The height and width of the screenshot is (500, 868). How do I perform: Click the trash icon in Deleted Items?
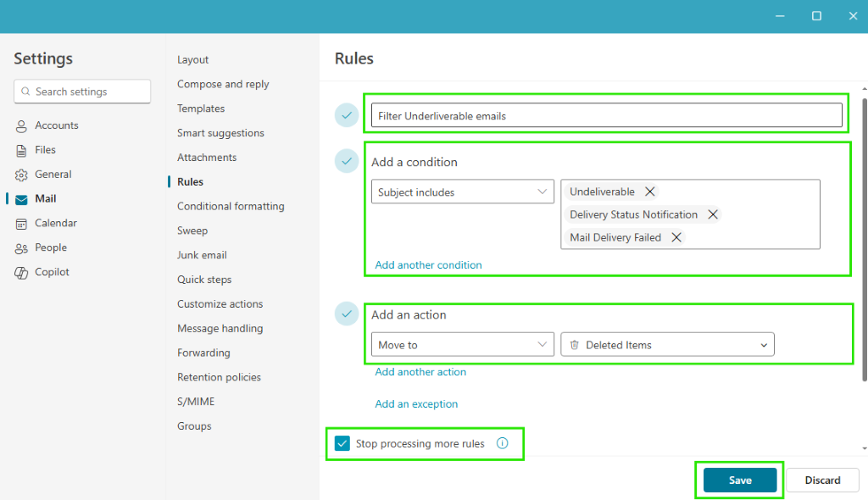pos(575,344)
